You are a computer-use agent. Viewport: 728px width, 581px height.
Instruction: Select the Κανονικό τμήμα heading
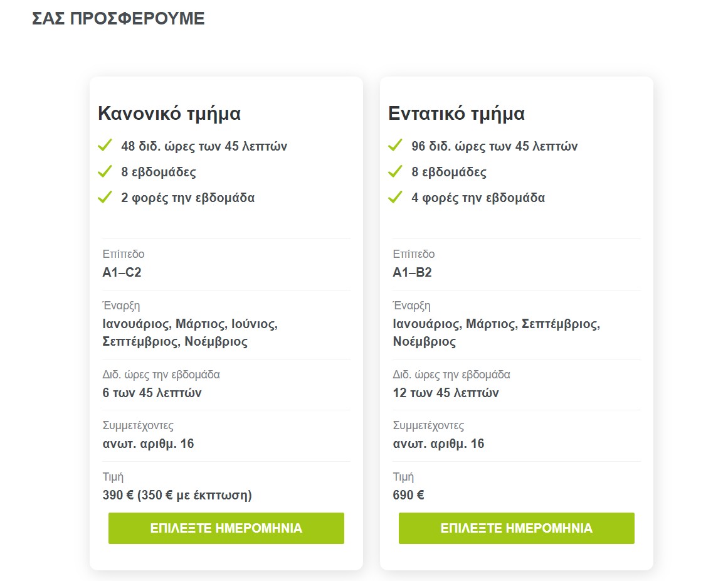pos(169,114)
